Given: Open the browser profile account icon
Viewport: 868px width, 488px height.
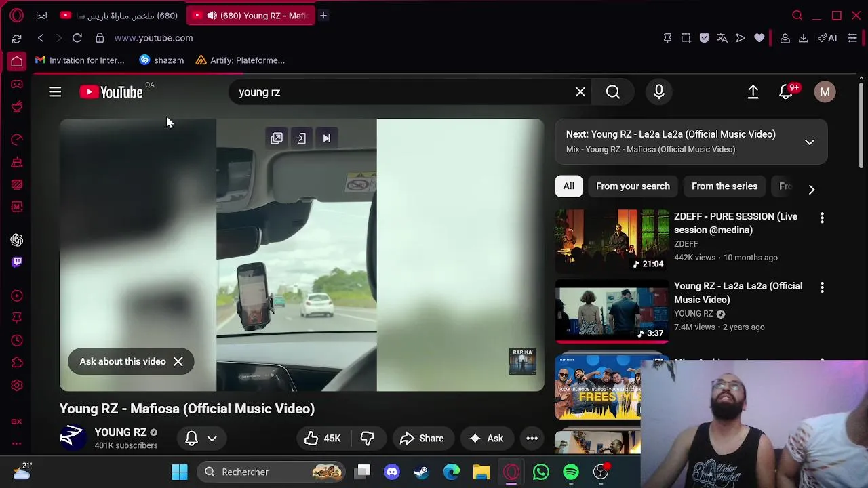Looking at the screenshot, I should (x=785, y=38).
